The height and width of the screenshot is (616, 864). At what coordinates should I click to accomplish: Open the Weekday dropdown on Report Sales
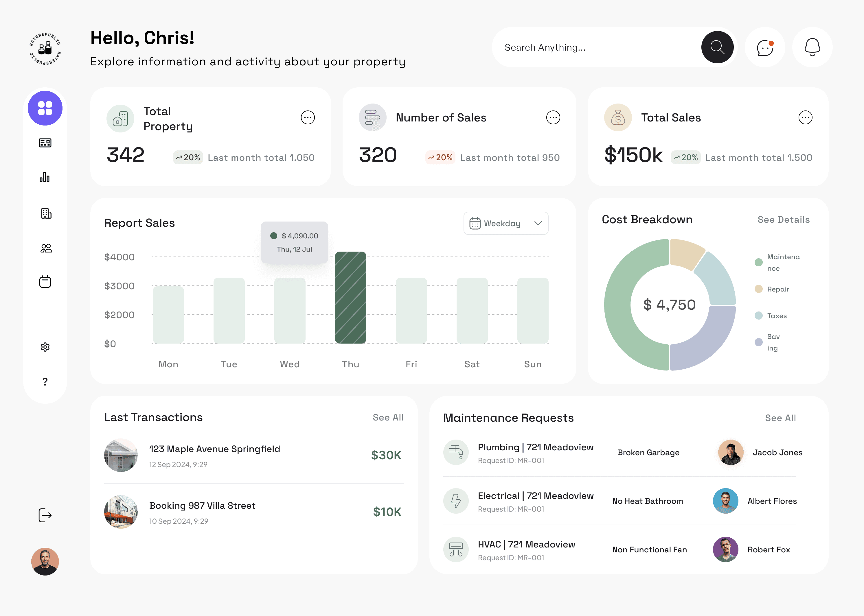tap(506, 224)
